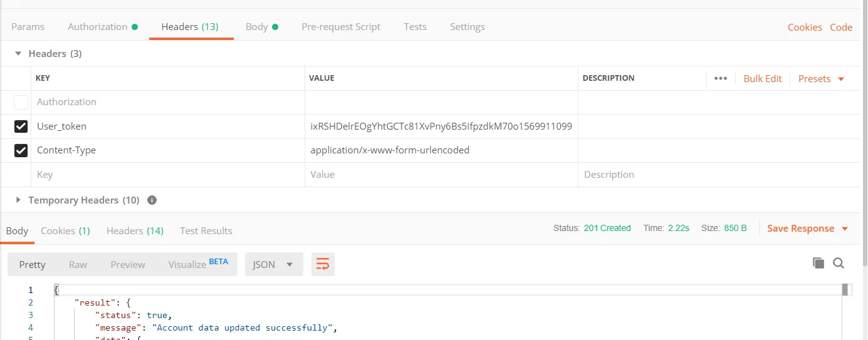Click the Bulk Edit link
Viewport: 868px width, 340px height.
pyautogui.click(x=763, y=79)
